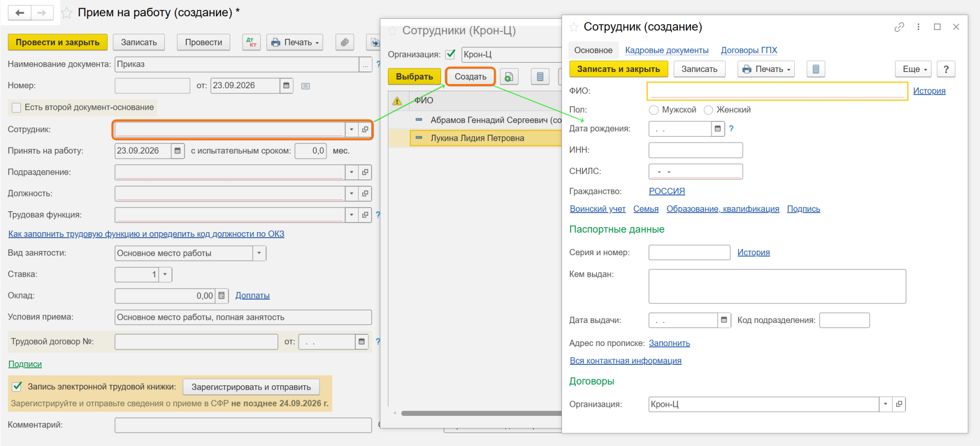The image size is (980, 446).
Task: Switch to Кадровые документы tab
Action: pyautogui.click(x=667, y=50)
